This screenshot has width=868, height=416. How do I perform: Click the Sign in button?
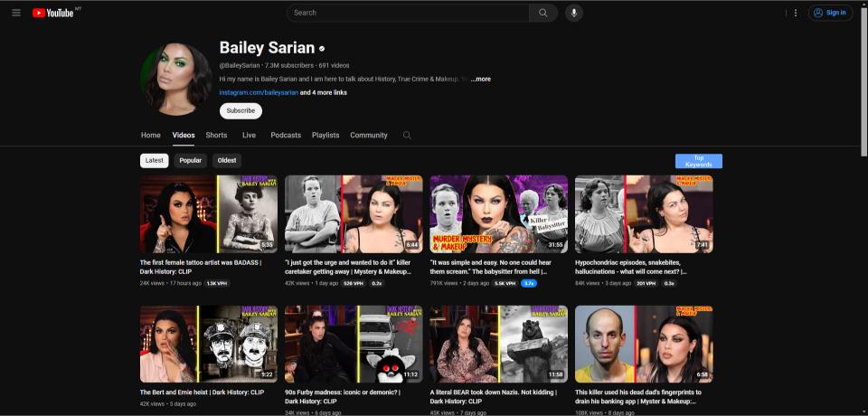pos(830,13)
